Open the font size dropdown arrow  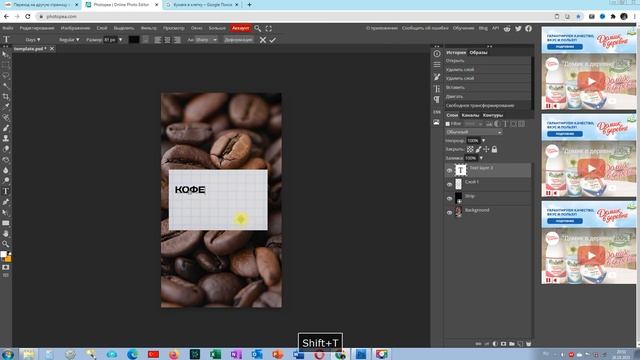(120, 40)
